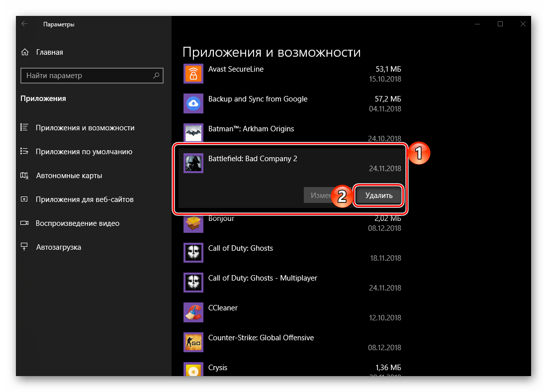The height and width of the screenshot is (392, 547).
Task: Click the Backup and Sync cloud icon
Action: coord(192,103)
